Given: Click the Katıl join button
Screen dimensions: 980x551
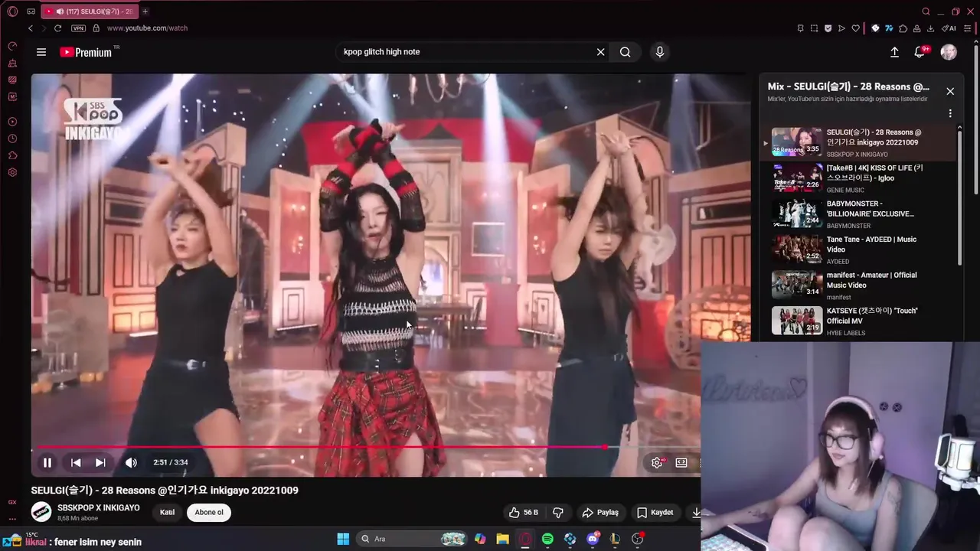Looking at the screenshot, I should pos(167,513).
